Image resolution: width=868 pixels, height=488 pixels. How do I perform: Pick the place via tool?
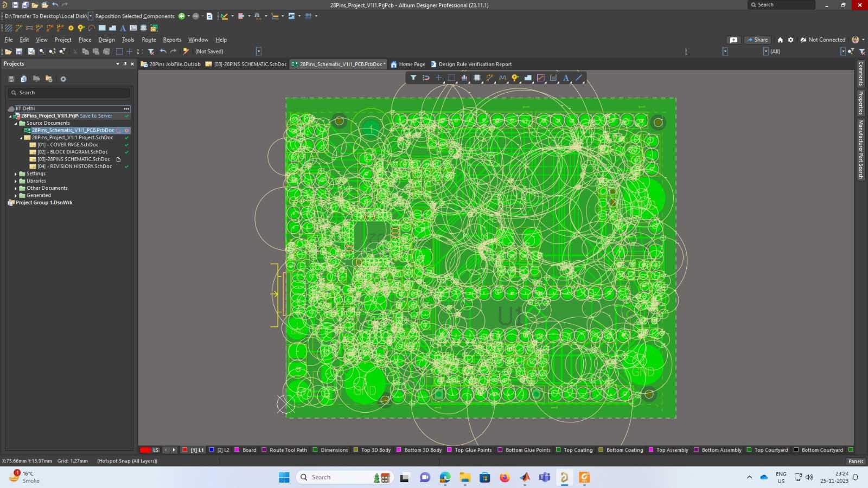click(515, 78)
